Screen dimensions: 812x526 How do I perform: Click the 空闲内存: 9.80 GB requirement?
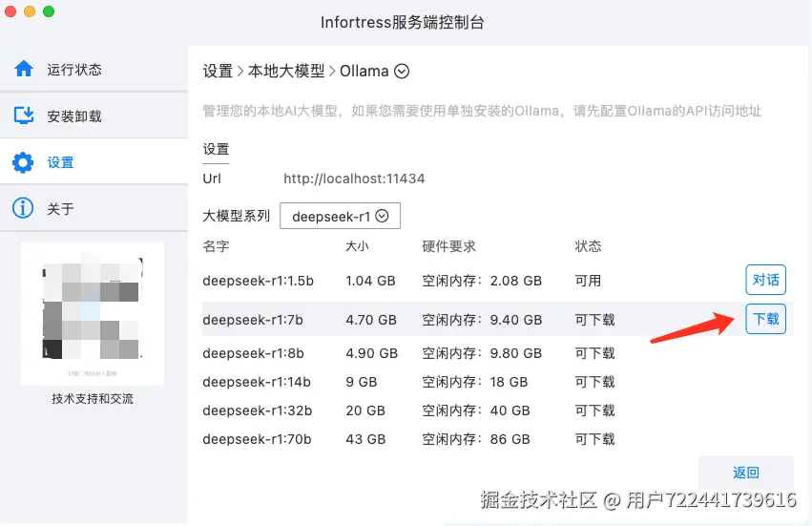(482, 353)
